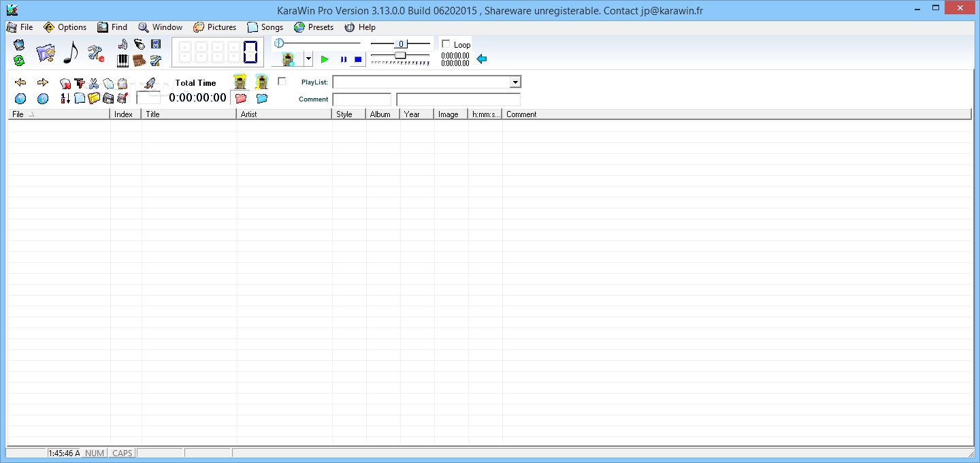Viewport: 980px width, 463px height.
Task: Click the numeric sort 1-9 icon
Action: point(65,99)
